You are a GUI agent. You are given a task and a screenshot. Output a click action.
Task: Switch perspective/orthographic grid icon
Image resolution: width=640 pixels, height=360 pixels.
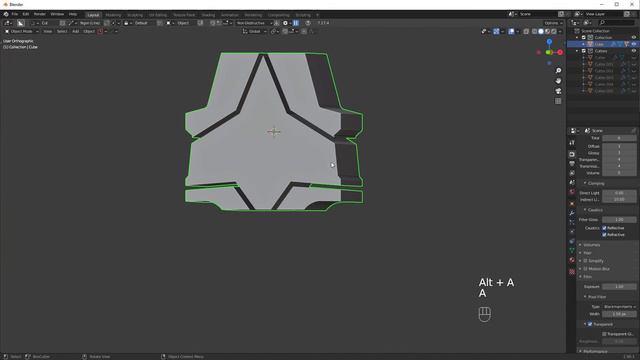[x=558, y=101]
